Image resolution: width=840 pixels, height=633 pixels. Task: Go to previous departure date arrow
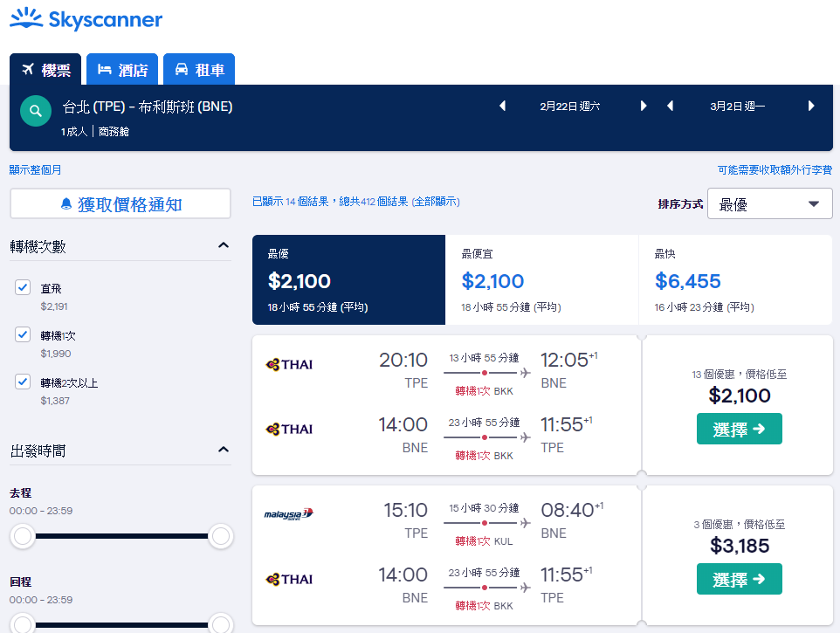(x=502, y=106)
